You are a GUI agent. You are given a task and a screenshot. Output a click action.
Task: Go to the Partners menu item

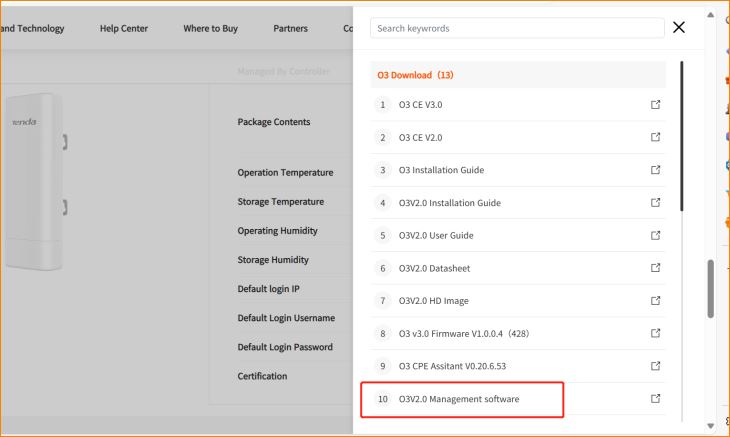tap(290, 28)
